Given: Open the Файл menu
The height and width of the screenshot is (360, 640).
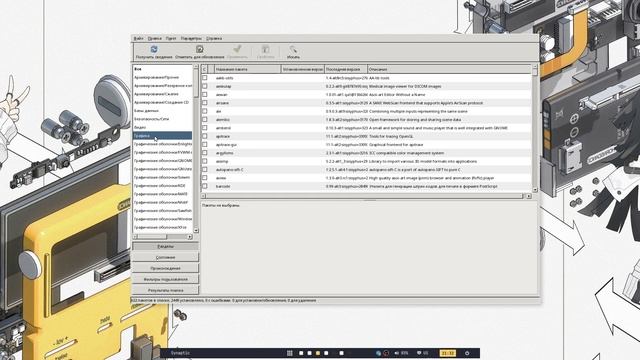Looking at the screenshot, I should tap(138, 38).
